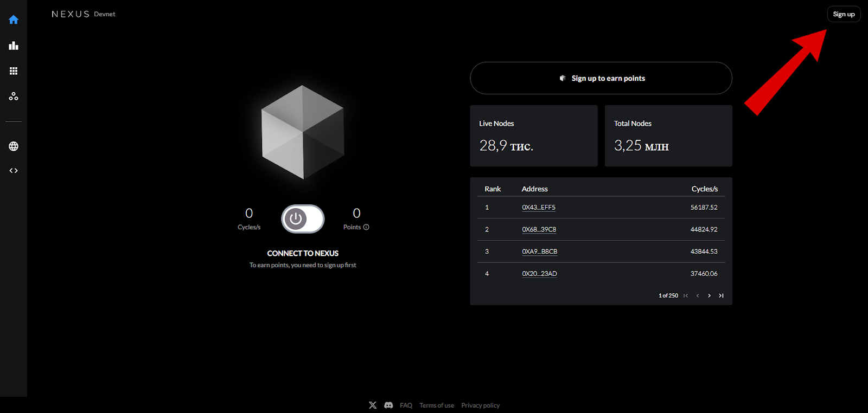Click Sign up to earn points button
The height and width of the screenshot is (413, 868).
[601, 78]
